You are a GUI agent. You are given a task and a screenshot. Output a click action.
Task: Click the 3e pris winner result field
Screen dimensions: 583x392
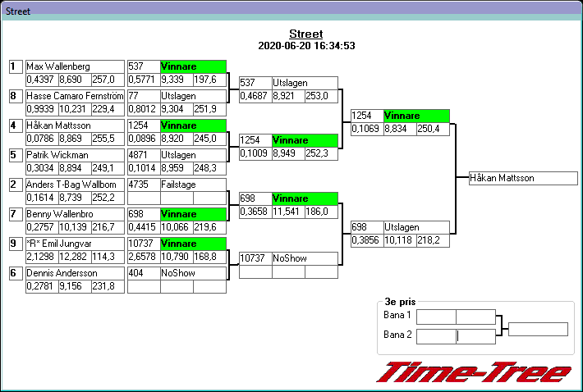538,330
